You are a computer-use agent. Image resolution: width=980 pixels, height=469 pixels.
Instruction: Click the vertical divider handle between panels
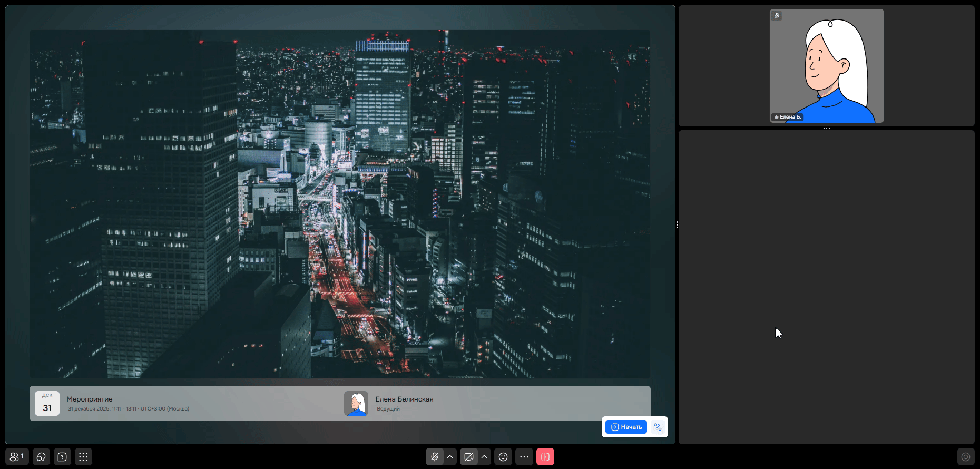pyautogui.click(x=677, y=225)
